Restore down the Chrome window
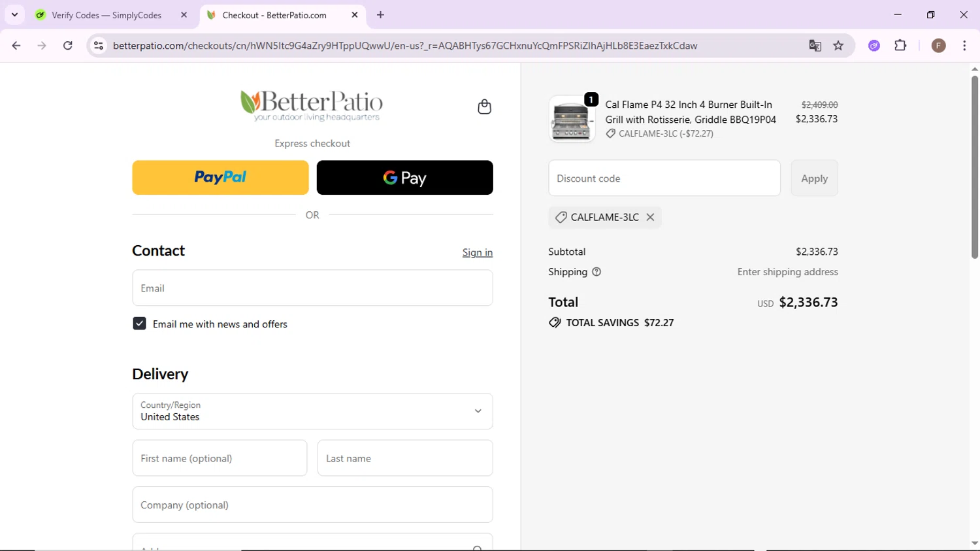The width and height of the screenshot is (980, 551). (930, 14)
